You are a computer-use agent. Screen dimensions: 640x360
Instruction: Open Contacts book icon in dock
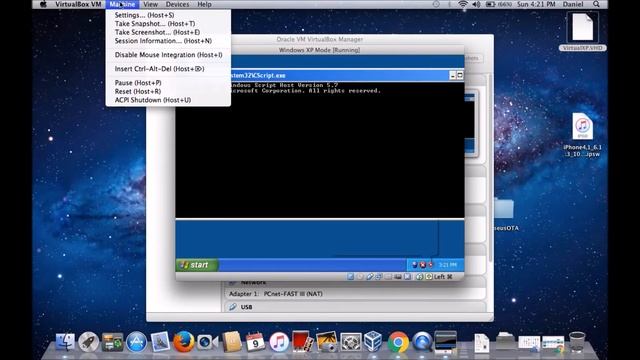(x=232, y=342)
